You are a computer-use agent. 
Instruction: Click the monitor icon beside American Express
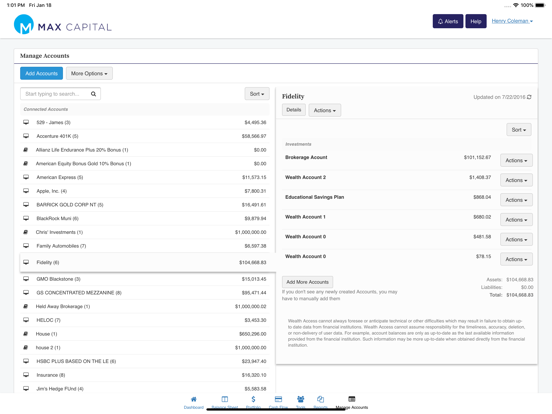coord(26,177)
